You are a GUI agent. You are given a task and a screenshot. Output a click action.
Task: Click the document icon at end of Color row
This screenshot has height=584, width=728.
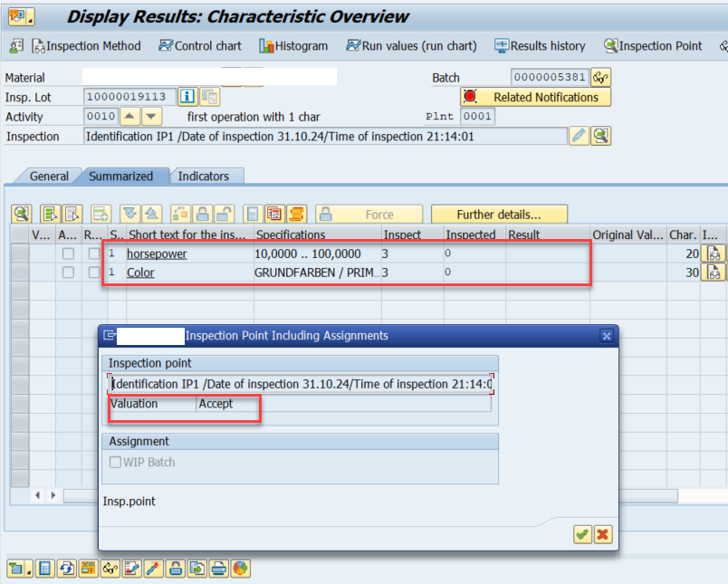[x=714, y=272]
